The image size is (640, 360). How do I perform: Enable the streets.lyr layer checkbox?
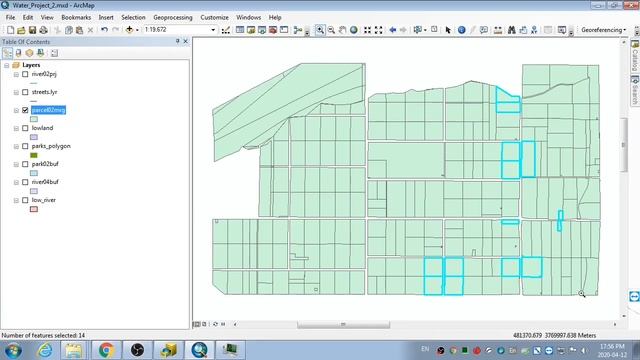point(25,92)
